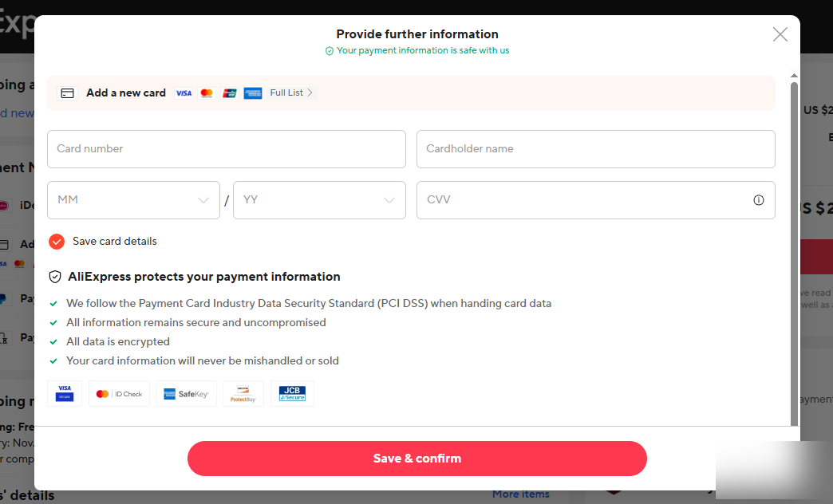Screen dimensions: 833x504
Task: Uncheck Save card details
Action: point(57,242)
